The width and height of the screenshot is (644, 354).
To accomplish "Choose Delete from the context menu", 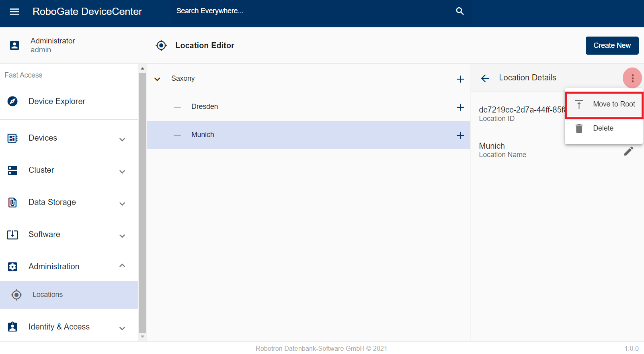I will pos(603,128).
